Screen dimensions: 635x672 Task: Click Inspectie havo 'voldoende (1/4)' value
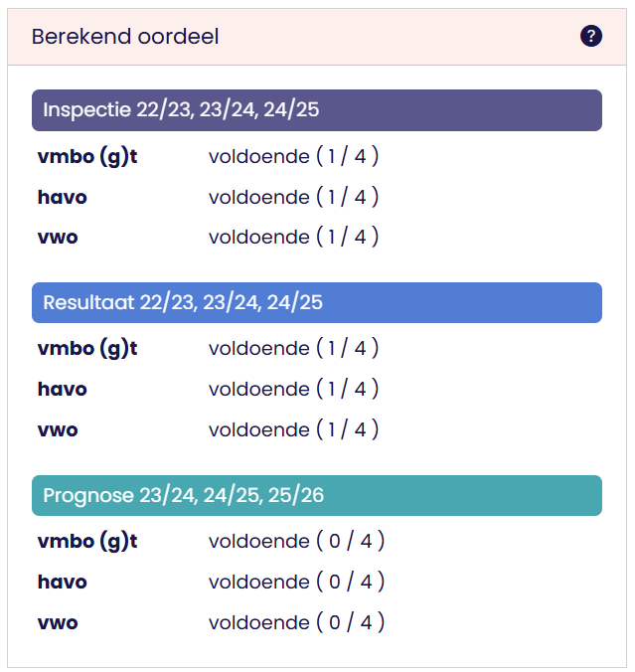[293, 197]
